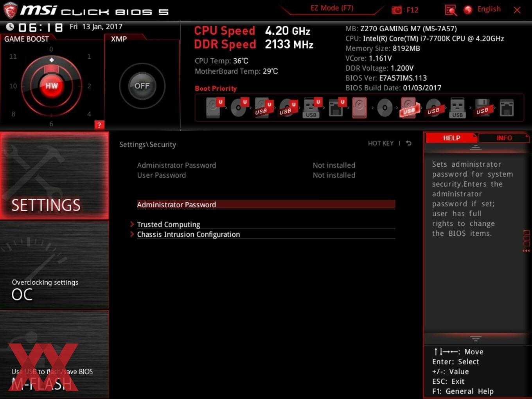Image resolution: width=532 pixels, height=399 pixels.
Task: Click the date Fri 13 Jan, 2017
Action: pyautogui.click(x=96, y=27)
